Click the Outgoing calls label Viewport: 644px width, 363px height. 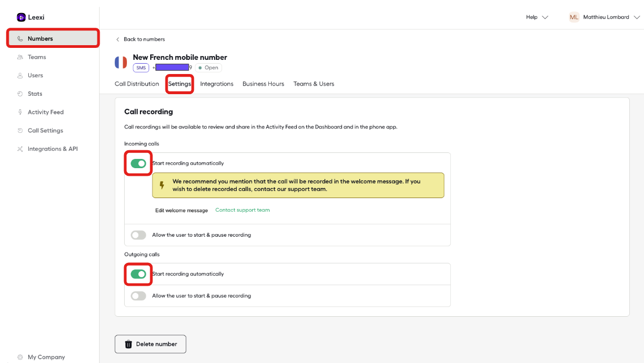click(x=142, y=255)
